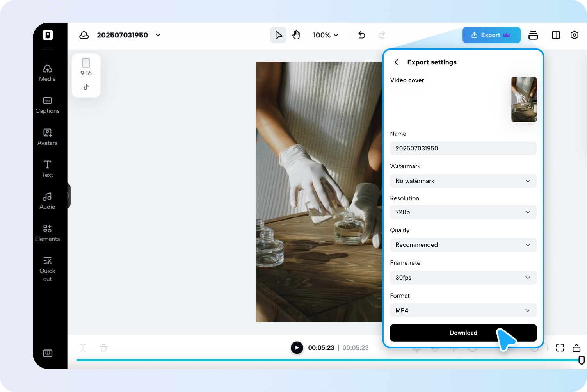Click the Export button

pyautogui.click(x=491, y=35)
